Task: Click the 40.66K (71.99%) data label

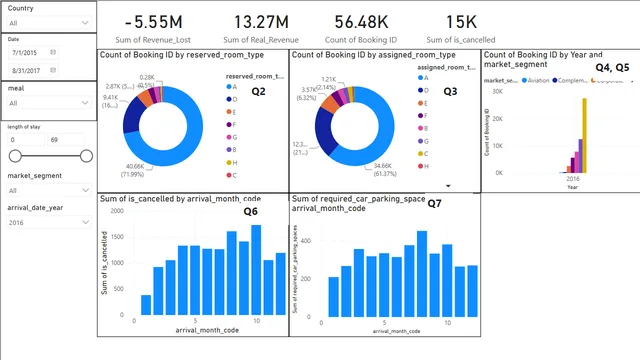Action: (133, 170)
